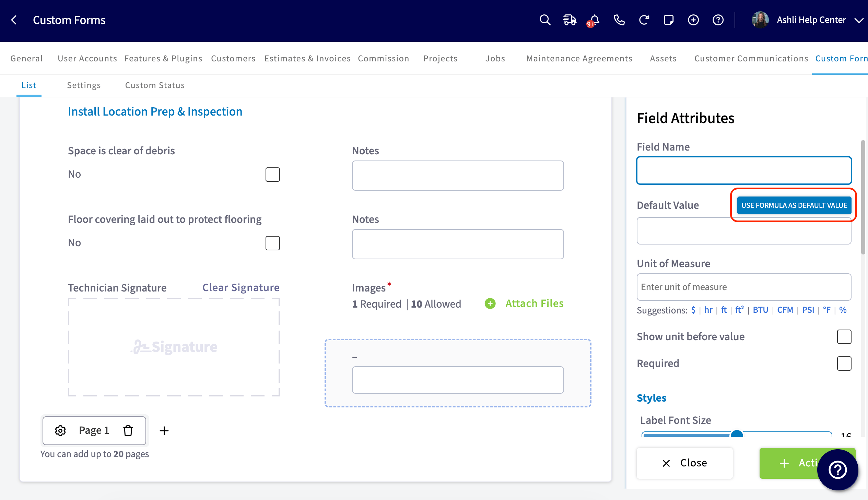The image size is (868, 500).
Task: Check the Floor covering laid out box
Action: (273, 243)
